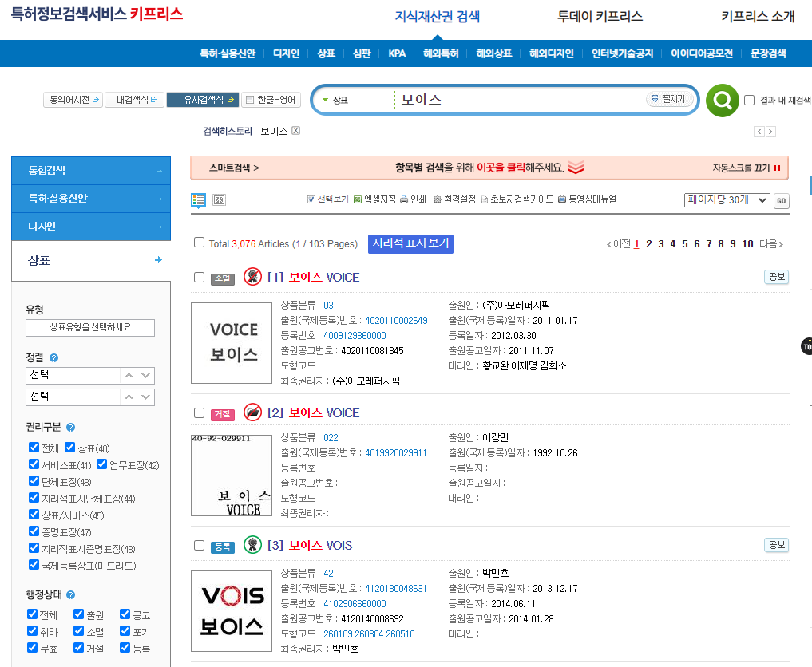Switch to list view icon

[198, 199]
